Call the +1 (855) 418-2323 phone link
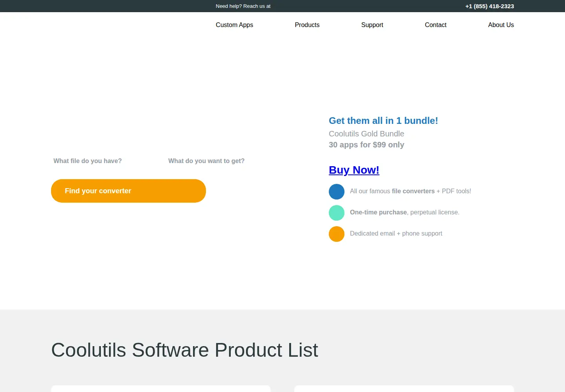The height and width of the screenshot is (392, 565). (489, 6)
